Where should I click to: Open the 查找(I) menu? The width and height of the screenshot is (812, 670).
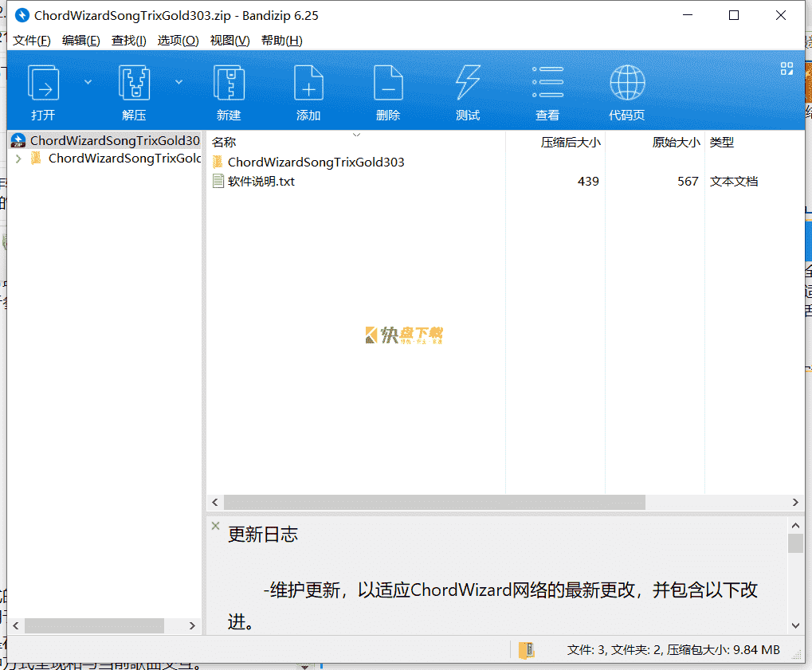[129, 41]
